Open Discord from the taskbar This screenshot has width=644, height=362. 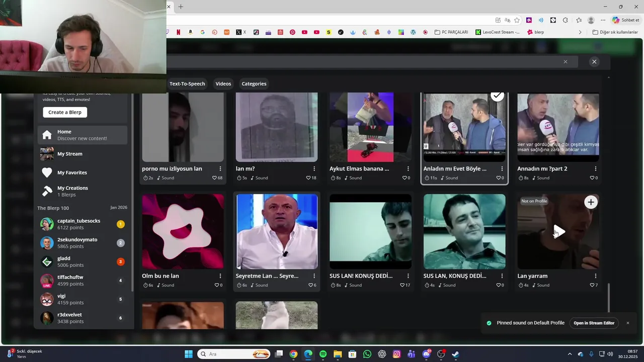point(427,354)
